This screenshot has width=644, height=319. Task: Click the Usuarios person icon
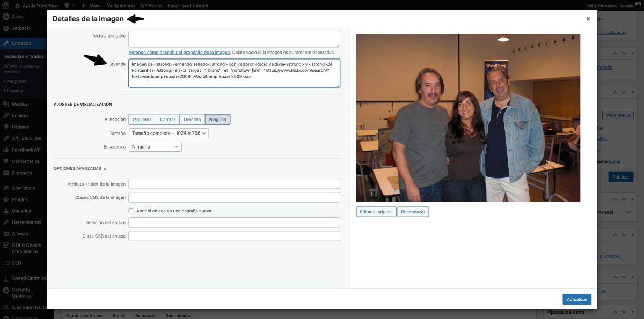(6, 211)
